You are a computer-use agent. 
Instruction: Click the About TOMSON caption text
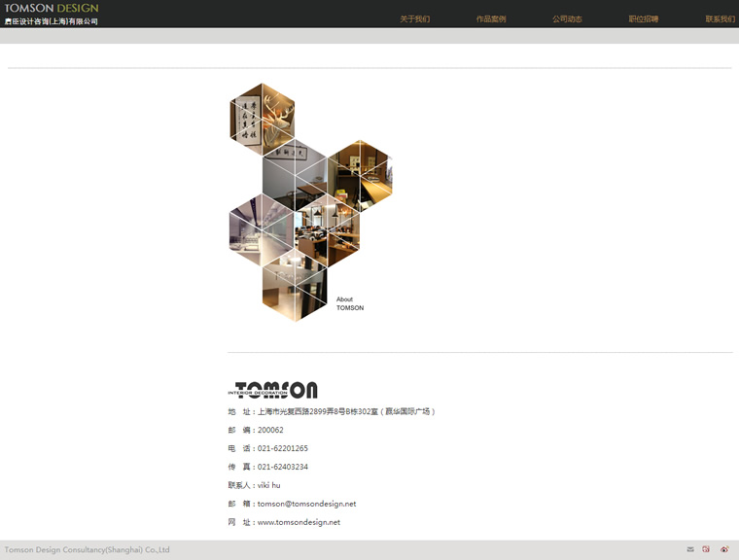350,303
